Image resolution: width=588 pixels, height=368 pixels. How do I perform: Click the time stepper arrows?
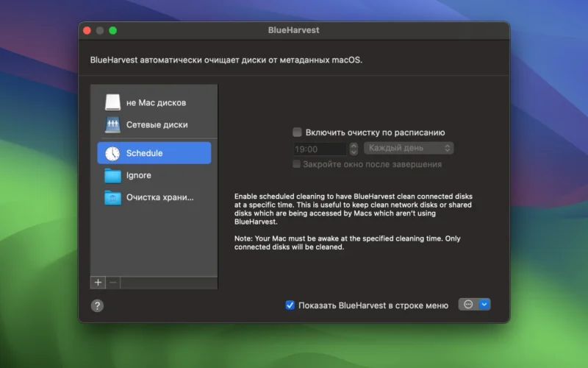tap(354, 149)
